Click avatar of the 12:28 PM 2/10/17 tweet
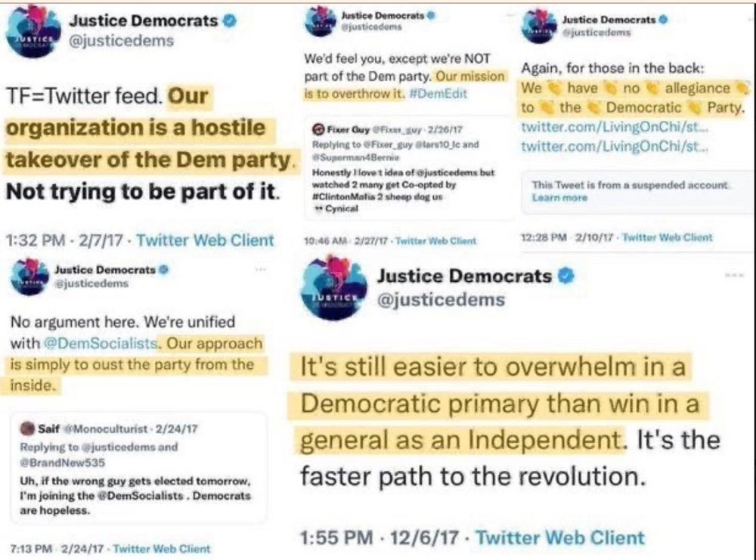This screenshot has height=560, width=756. [x=538, y=26]
